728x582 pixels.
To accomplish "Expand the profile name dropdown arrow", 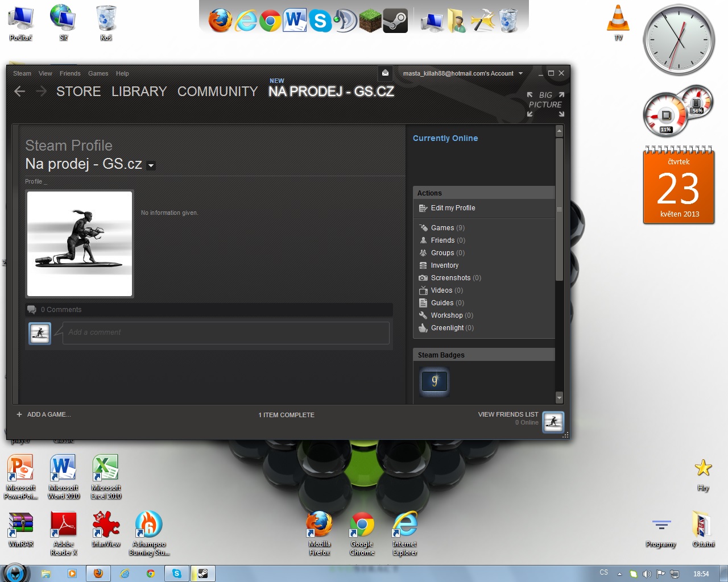I will click(x=151, y=166).
